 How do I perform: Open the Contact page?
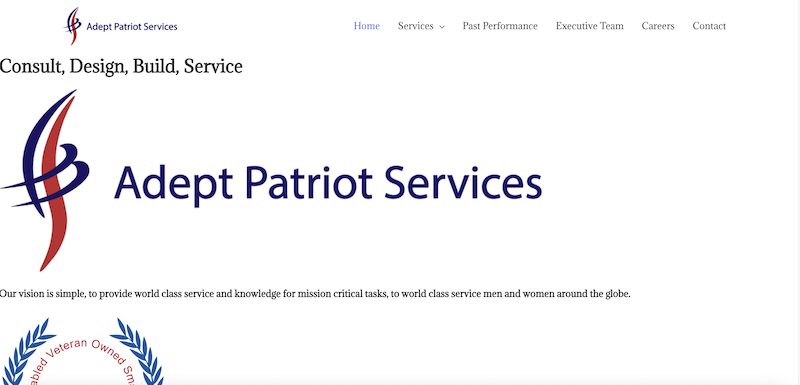click(x=709, y=26)
